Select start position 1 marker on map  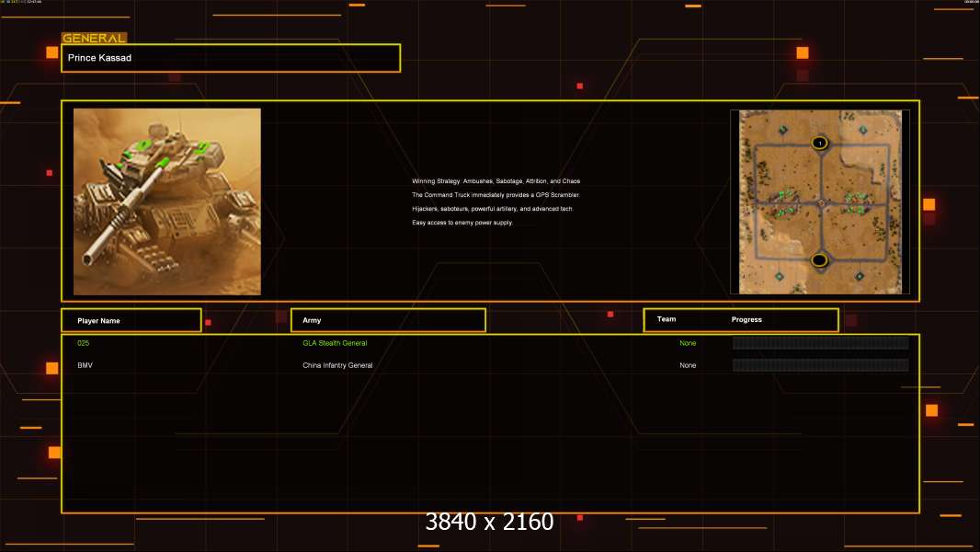tap(819, 144)
